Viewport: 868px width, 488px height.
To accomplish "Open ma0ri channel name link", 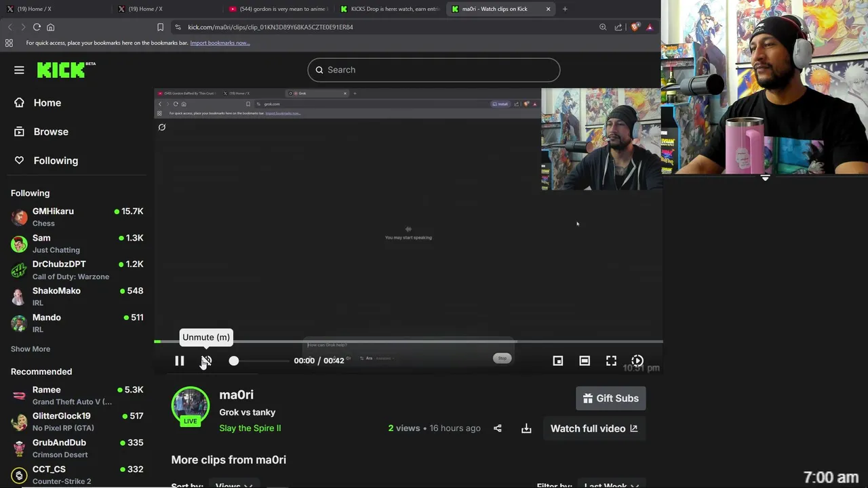I will click(236, 394).
